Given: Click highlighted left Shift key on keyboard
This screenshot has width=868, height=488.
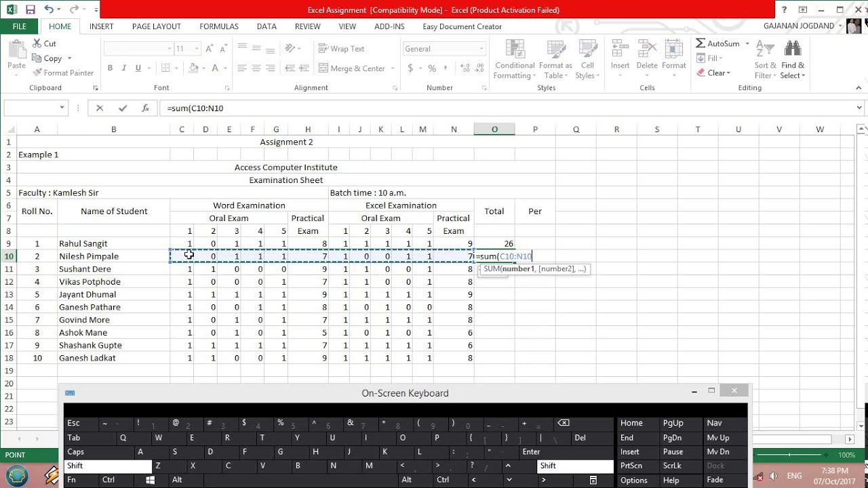Looking at the screenshot, I should pyautogui.click(x=108, y=466).
